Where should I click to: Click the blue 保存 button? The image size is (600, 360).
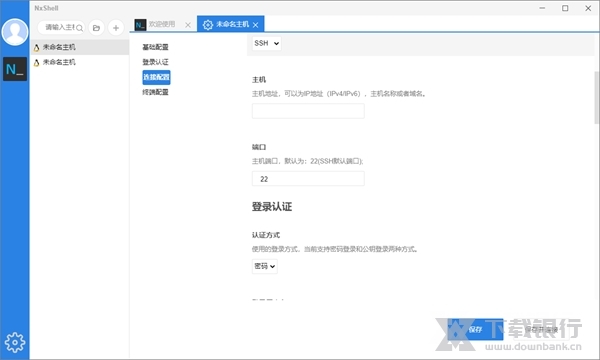click(475, 329)
